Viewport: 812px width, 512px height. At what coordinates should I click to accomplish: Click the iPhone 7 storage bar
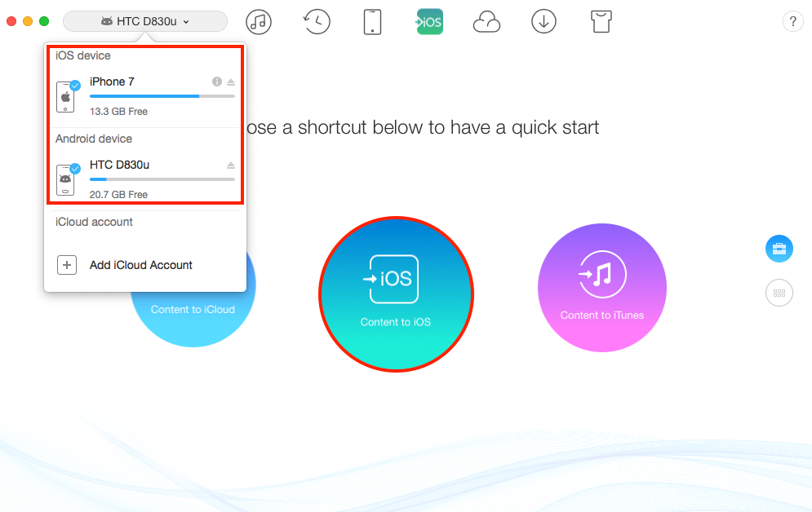point(162,96)
